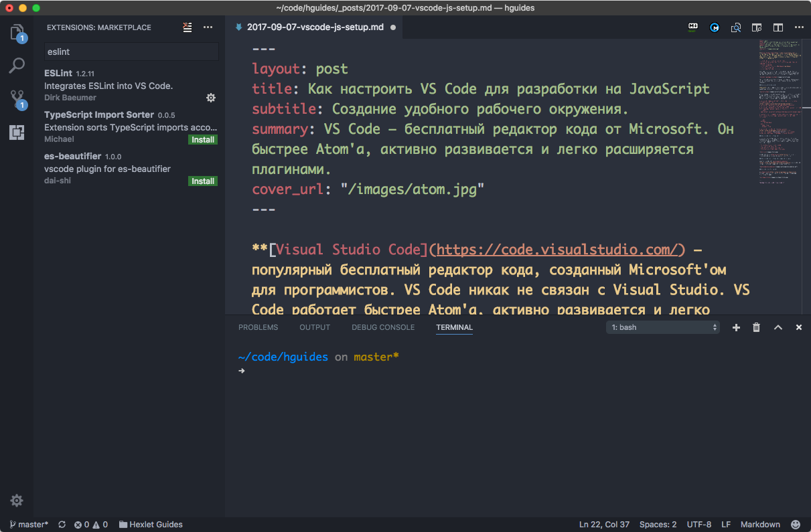Install the es-beautifier extension
The width and height of the screenshot is (811, 532).
click(x=202, y=181)
